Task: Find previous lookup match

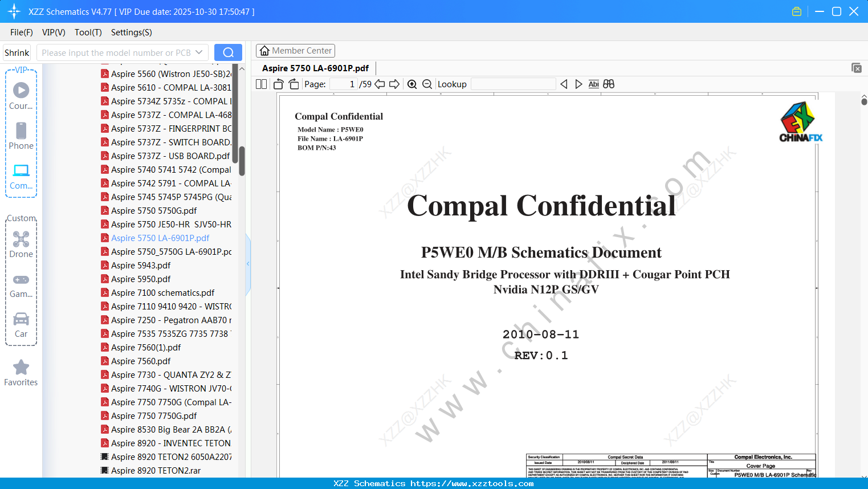Action: coord(564,84)
